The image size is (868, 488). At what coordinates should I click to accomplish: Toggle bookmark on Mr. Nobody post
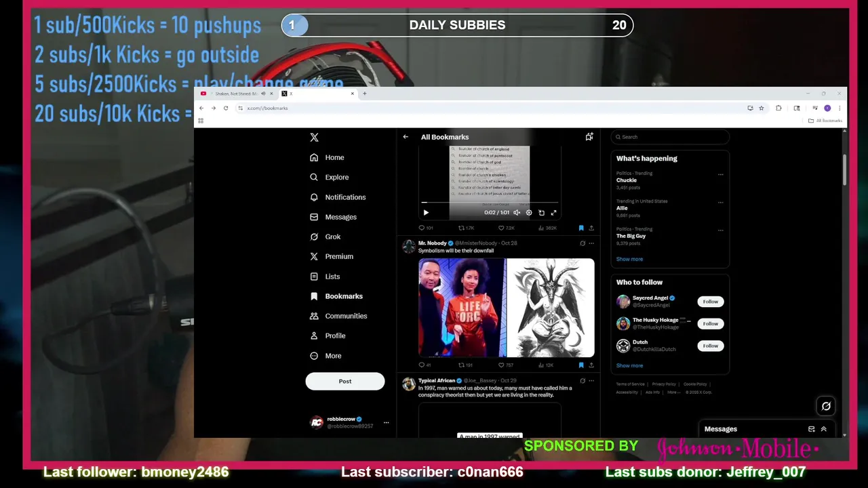[581, 365]
